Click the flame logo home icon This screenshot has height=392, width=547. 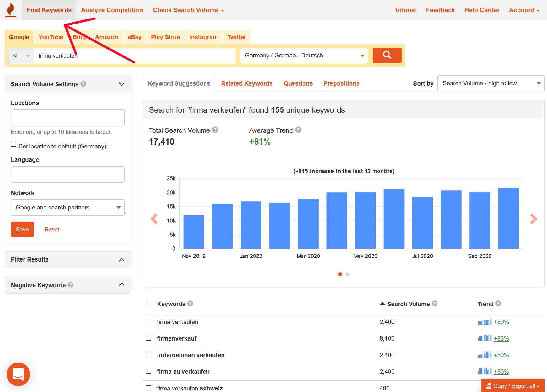(x=11, y=10)
